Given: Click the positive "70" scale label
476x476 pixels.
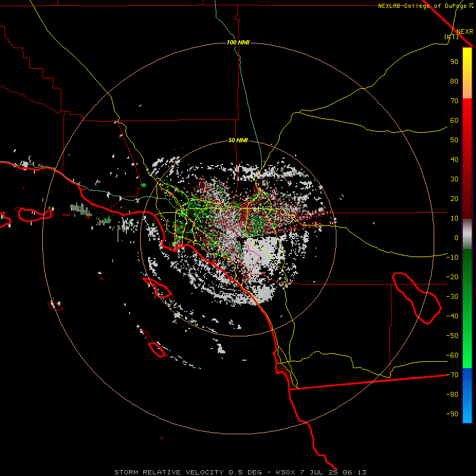Looking at the screenshot, I should (454, 101).
